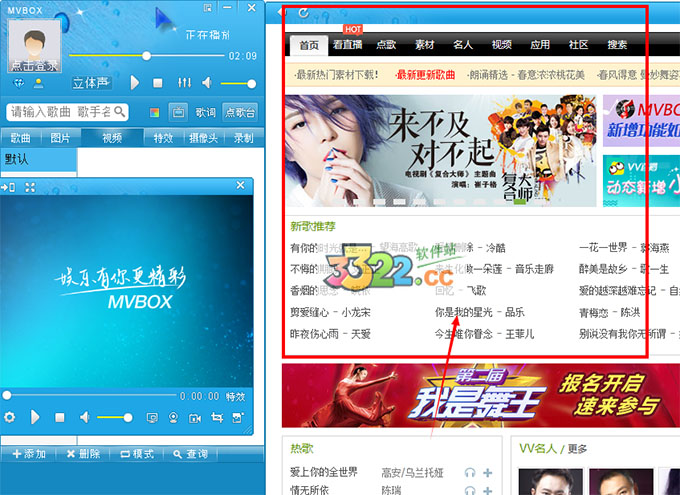680x495 pixels.
Task: Play the song in the main player
Action: [135, 82]
